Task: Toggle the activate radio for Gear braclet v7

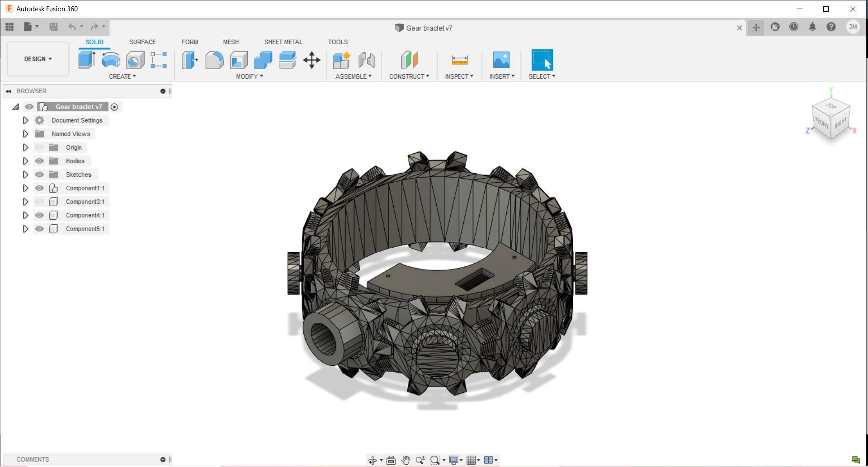Action: pos(114,107)
